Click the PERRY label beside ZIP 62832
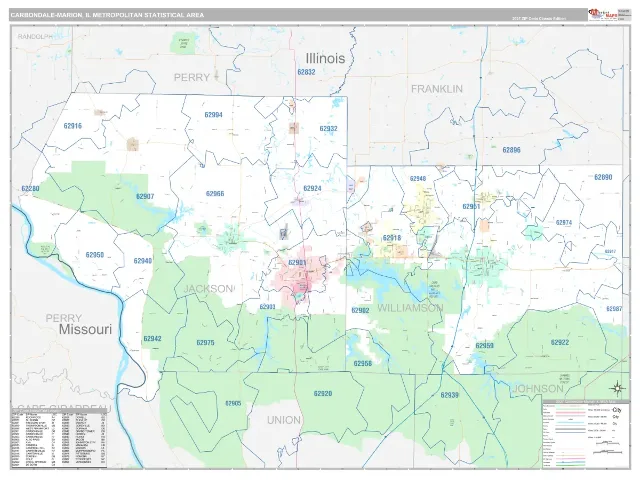This screenshot has height=480, width=640. click(191, 77)
